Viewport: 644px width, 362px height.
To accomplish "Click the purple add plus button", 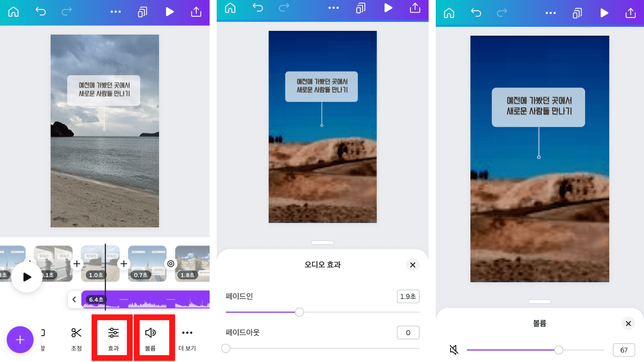I will [20, 340].
